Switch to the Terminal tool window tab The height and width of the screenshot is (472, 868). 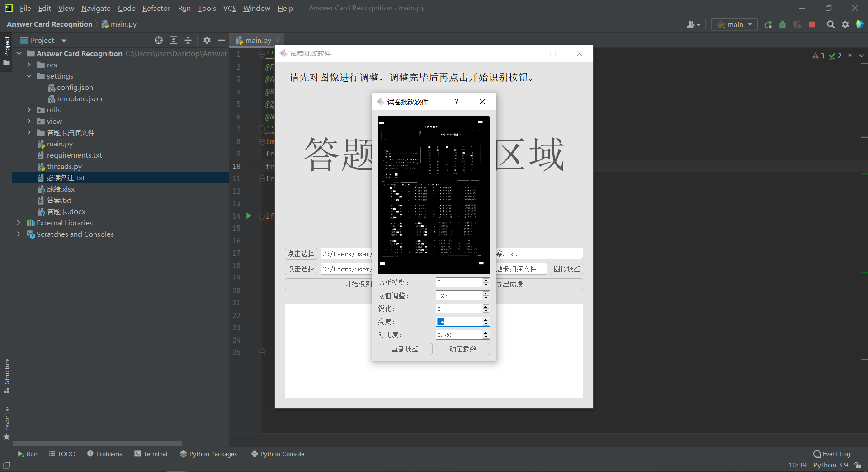(151, 454)
